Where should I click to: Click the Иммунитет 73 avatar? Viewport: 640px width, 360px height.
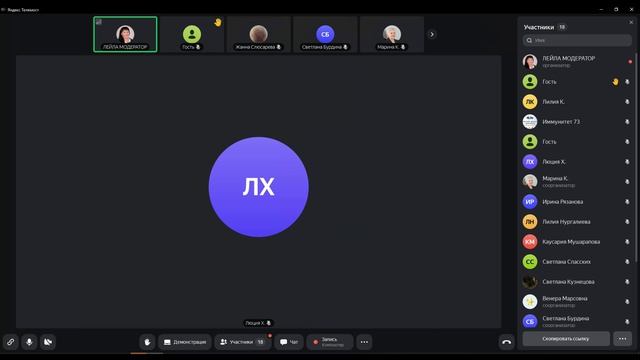coord(530,122)
